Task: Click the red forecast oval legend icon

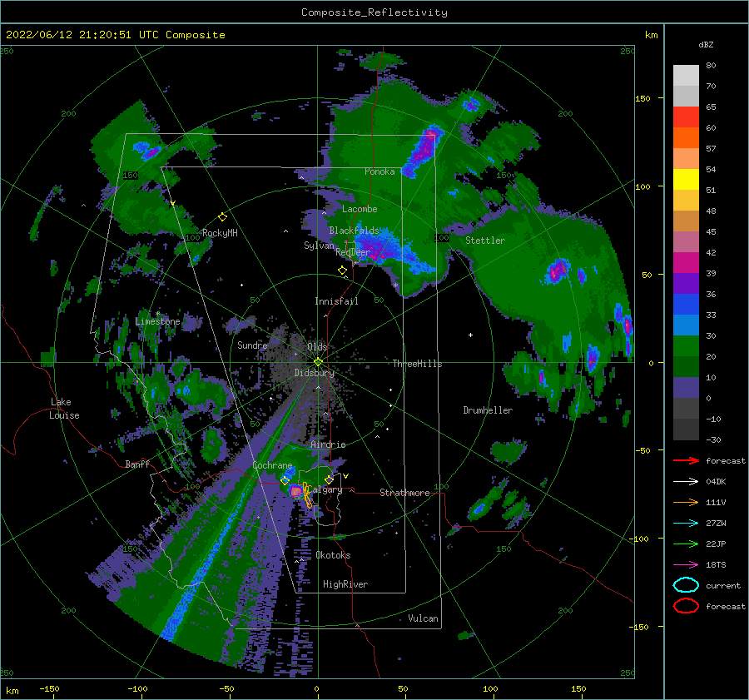Action: tap(686, 606)
